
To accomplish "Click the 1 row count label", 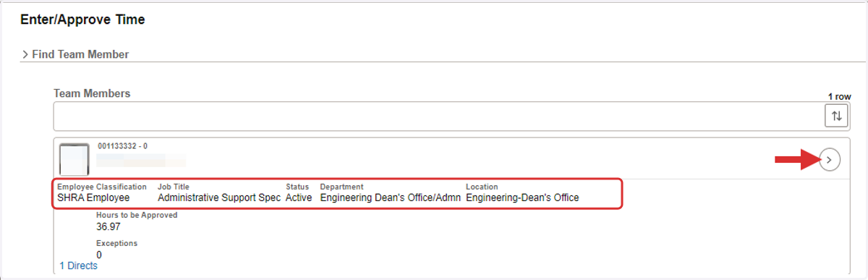I will point(840,96).
